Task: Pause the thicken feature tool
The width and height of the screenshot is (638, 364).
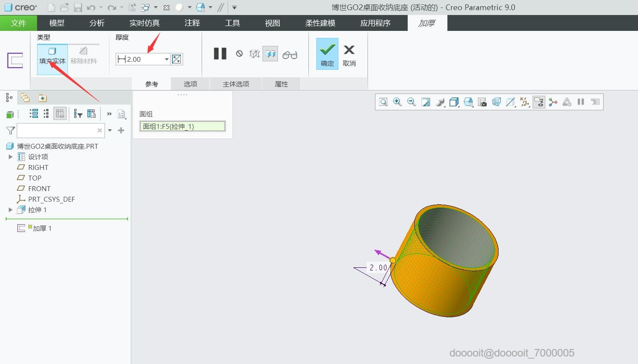Action: coord(220,54)
